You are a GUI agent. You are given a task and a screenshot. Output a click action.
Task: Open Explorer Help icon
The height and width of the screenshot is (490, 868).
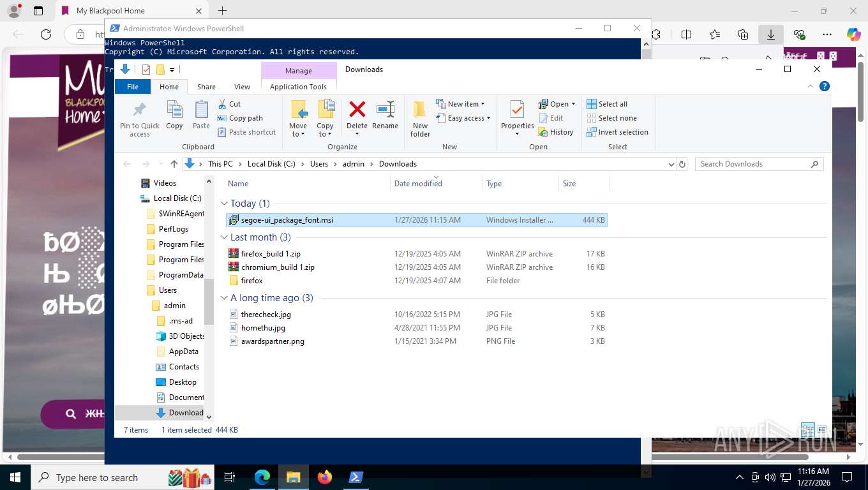[825, 86]
